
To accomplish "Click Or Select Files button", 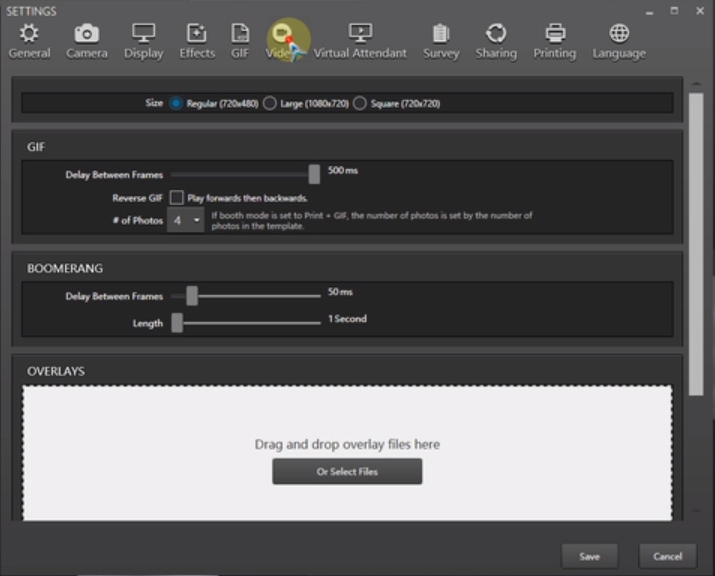I will [347, 471].
